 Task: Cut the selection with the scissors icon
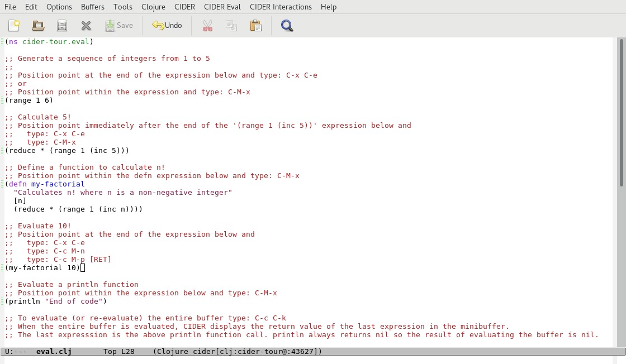[x=207, y=26]
